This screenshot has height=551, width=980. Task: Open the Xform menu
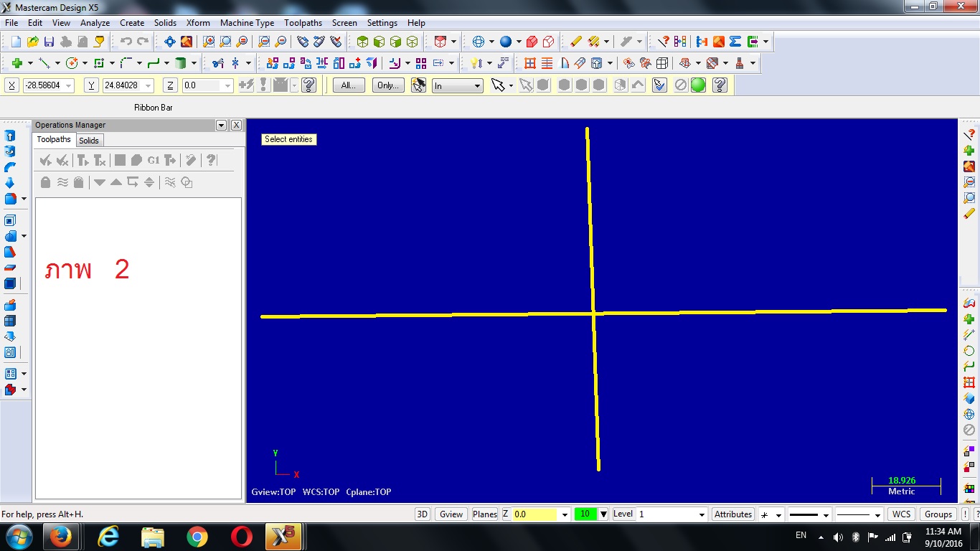tap(198, 23)
